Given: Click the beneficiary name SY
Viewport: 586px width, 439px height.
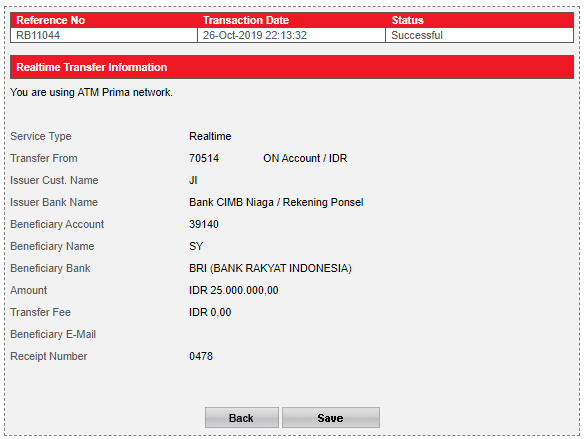Looking at the screenshot, I should (196, 246).
